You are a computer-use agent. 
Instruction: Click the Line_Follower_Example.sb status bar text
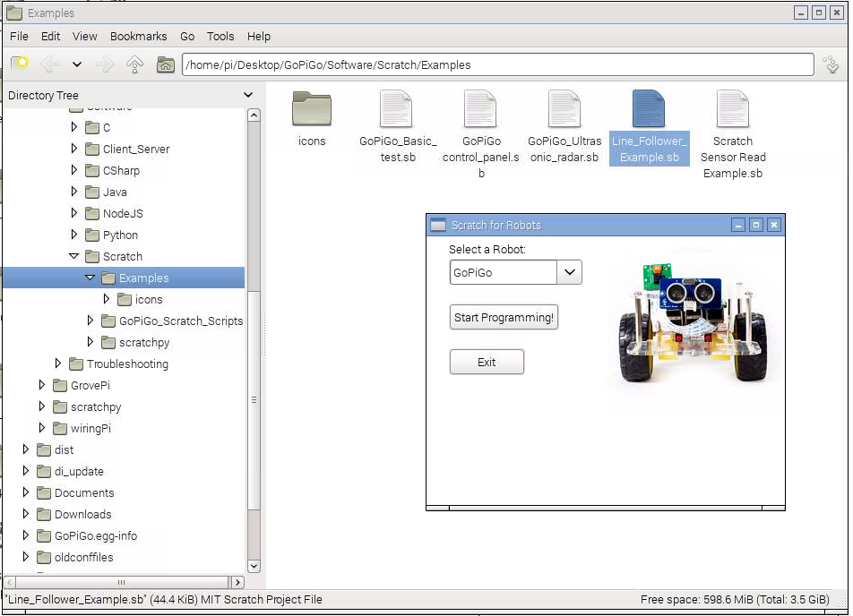point(163,600)
